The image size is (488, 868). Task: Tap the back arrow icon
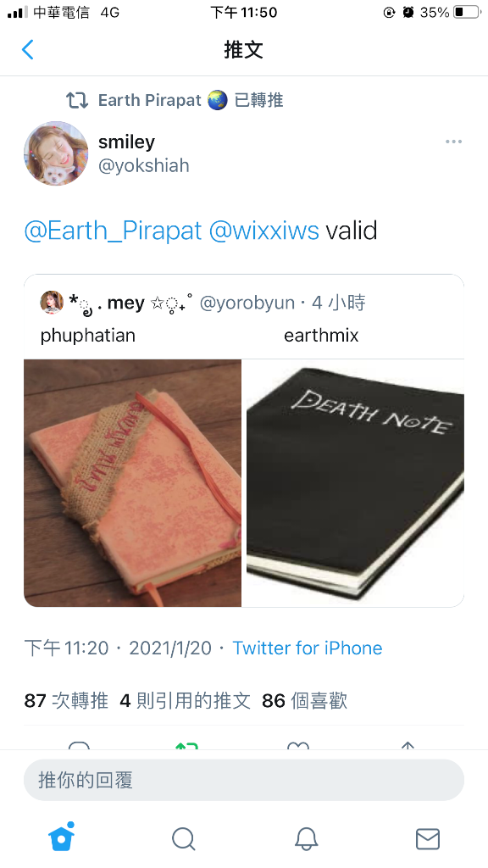[28, 50]
